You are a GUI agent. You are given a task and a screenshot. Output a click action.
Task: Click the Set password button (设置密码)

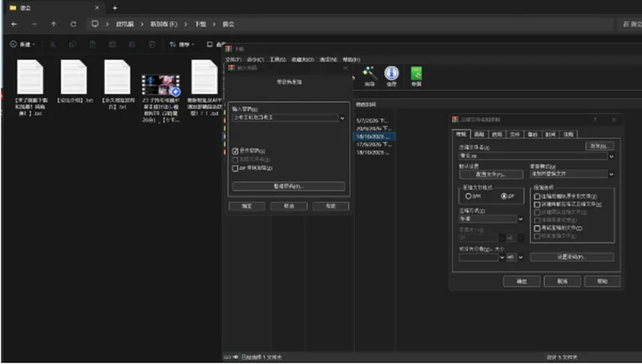point(572,257)
